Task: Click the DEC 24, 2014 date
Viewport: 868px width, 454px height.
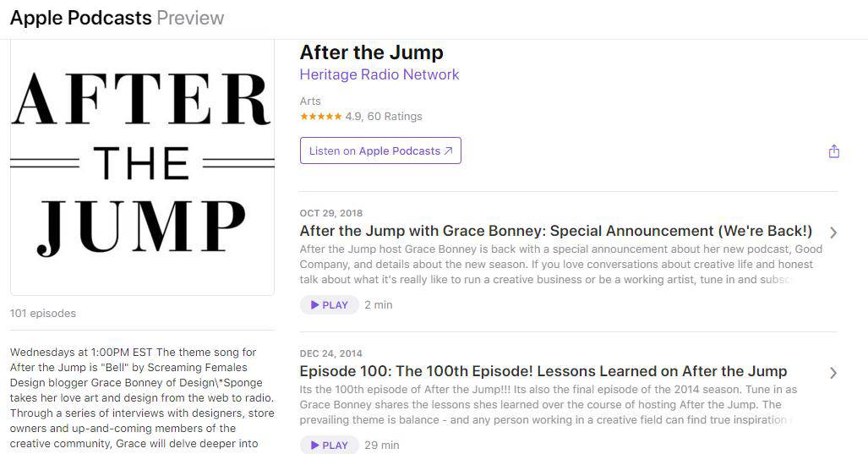Action: (331, 353)
